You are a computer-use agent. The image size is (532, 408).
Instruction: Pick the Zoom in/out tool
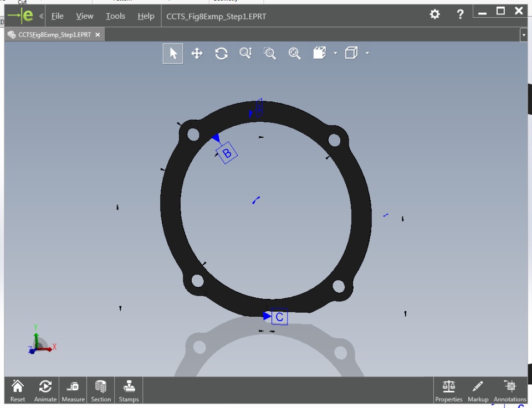pos(245,53)
